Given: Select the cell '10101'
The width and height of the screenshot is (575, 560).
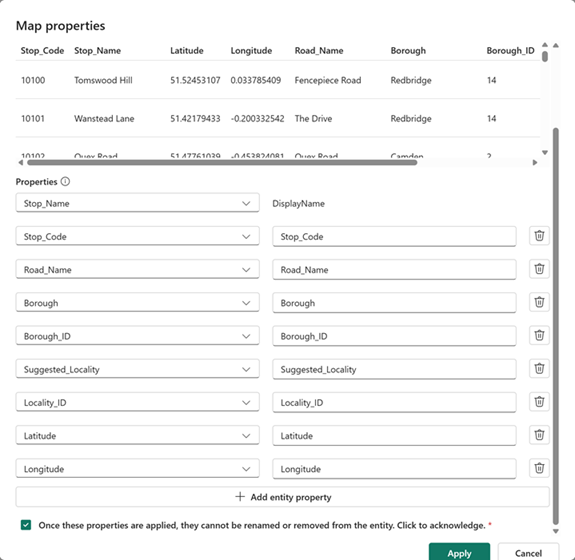Looking at the screenshot, I should 33,118.
